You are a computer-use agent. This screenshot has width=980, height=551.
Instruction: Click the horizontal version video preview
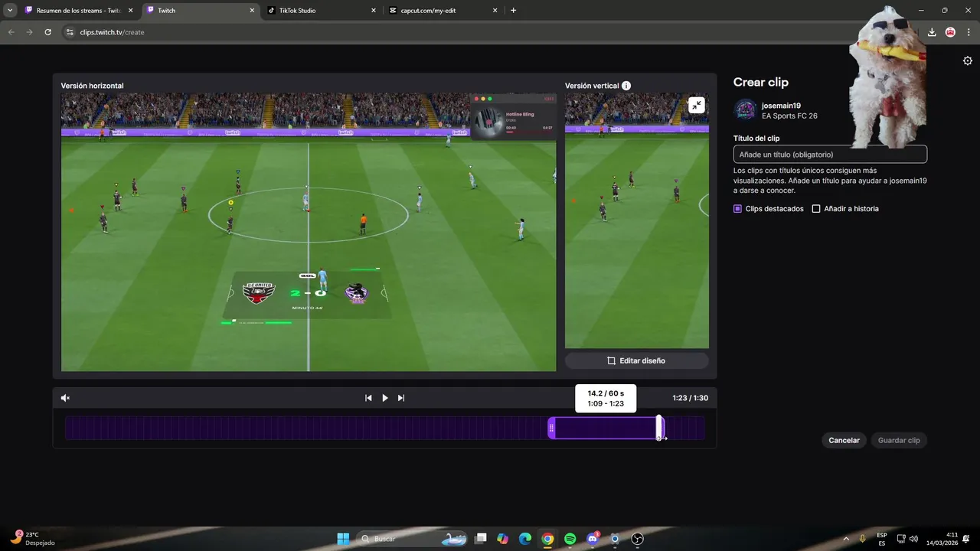pos(309,233)
